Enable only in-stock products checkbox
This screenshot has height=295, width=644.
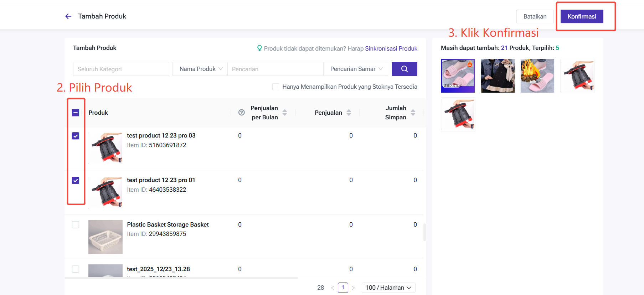[x=275, y=87]
